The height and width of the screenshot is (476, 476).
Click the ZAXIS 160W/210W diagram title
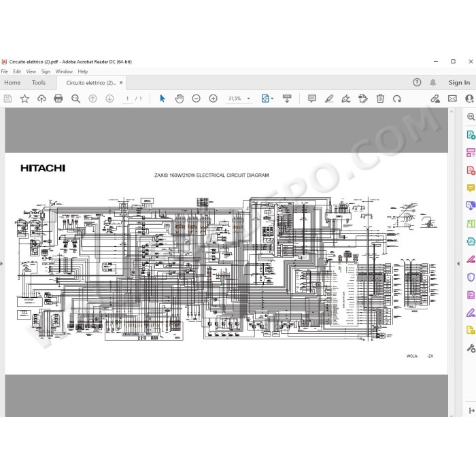tap(211, 175)
